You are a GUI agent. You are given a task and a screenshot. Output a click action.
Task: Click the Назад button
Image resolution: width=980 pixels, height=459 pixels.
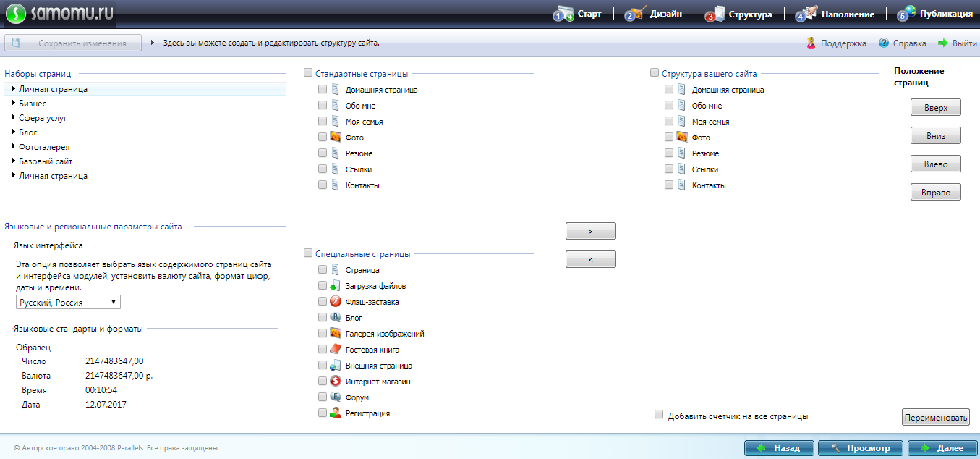pos(779,448)
